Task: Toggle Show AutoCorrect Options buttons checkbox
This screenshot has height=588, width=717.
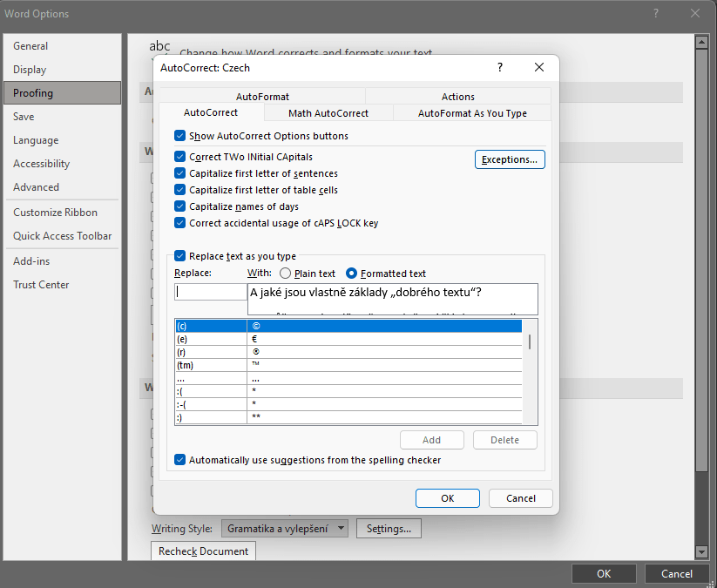Action: click(x=180, y=136)
